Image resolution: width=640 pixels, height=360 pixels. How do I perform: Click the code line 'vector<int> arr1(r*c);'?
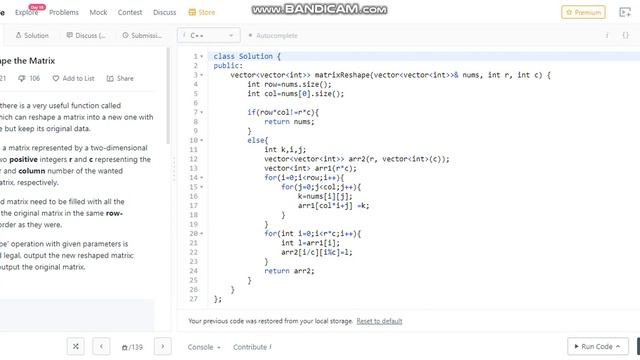click(310, 169)
